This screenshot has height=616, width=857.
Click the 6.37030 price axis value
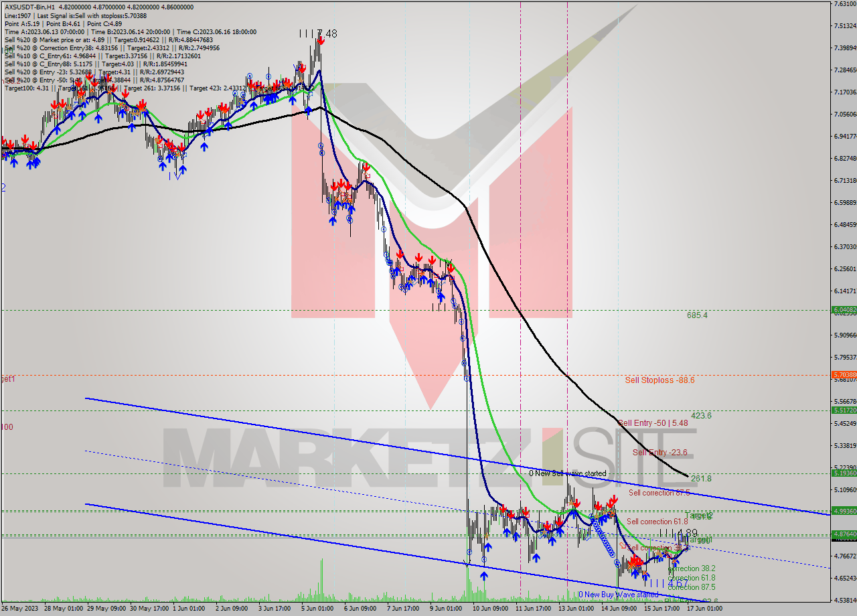coord(845,247)
